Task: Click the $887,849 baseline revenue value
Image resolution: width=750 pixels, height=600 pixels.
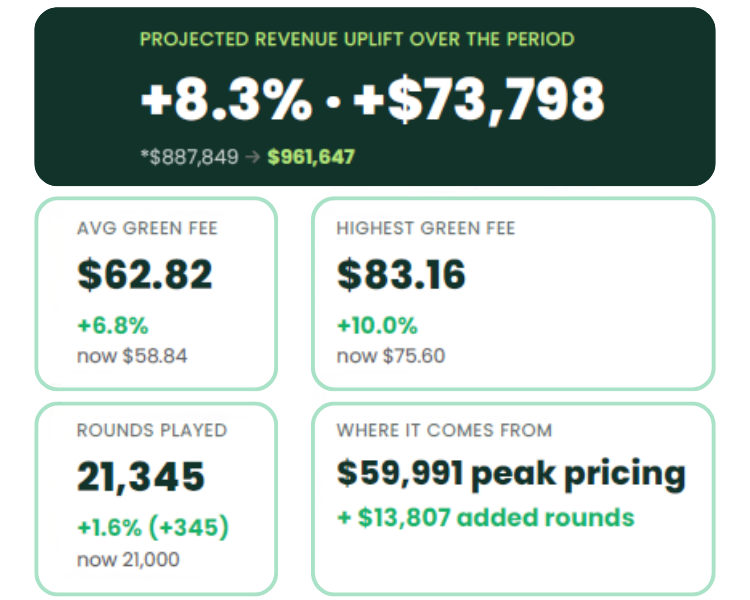Action: tap(190, 157)
